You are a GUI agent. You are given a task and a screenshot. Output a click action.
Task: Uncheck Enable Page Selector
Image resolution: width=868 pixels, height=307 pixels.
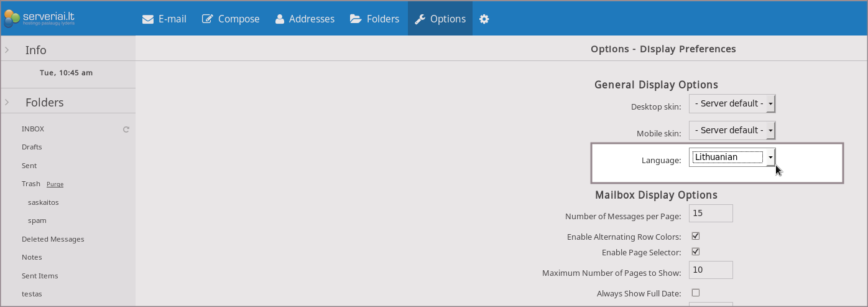point(696,252)
